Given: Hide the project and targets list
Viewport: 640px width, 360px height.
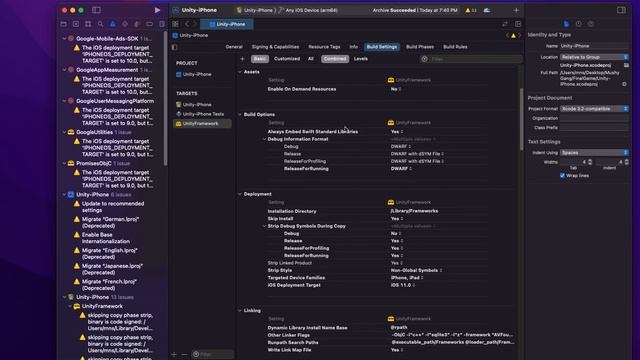Looking at the screenshot, I should click(175, 47).
